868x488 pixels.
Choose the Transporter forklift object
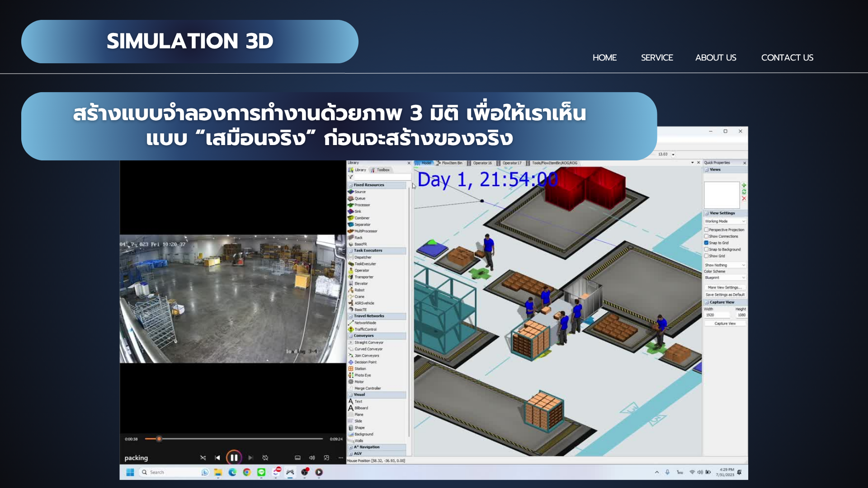click(x=361, y=277)
